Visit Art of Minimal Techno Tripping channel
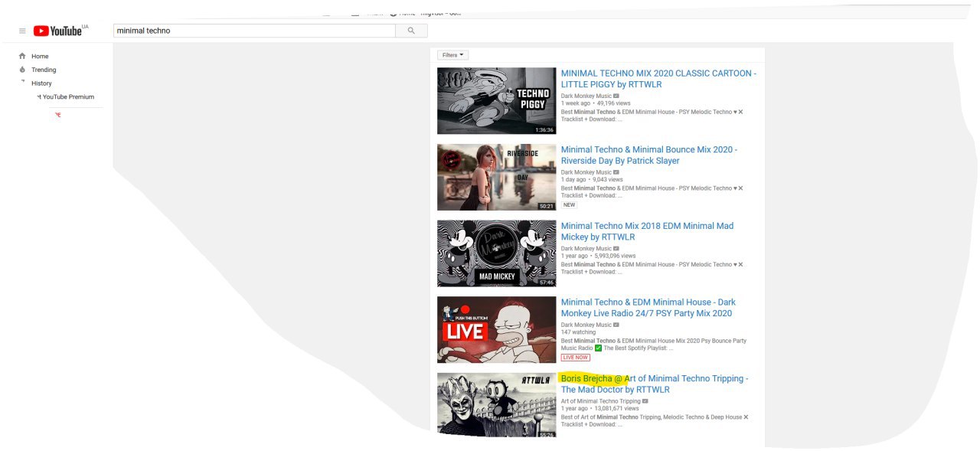 pyautogui.click(x=601, y=401)
